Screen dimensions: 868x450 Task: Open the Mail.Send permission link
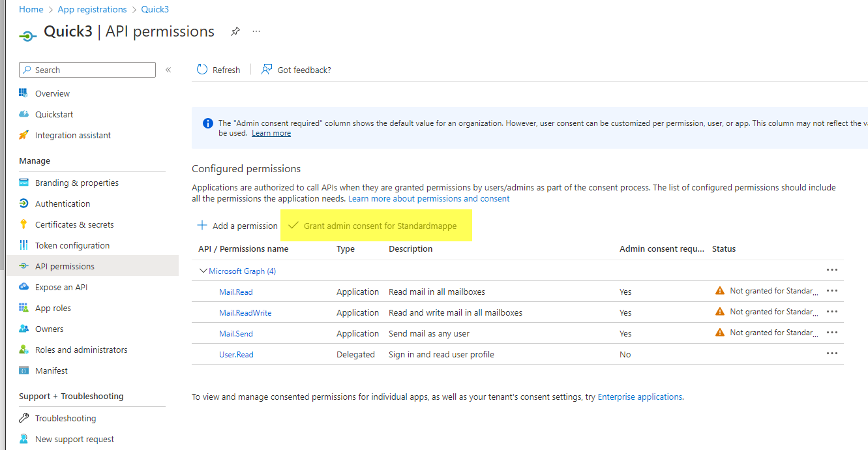pyautogui.click(x=236, y=333)
